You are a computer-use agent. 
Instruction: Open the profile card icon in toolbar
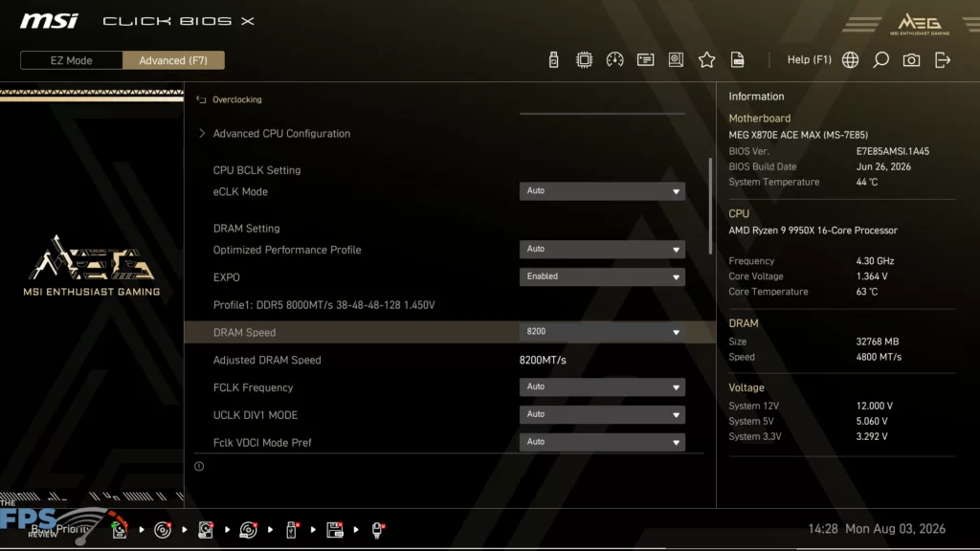645,60
